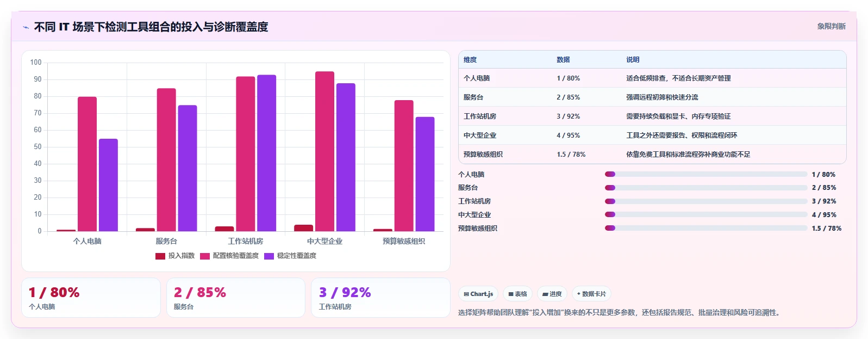The width and height of the screenshot is (868, 339).
Task: Click the 配置核验覆盖度 legend color swatch
Action: point(205,256)
